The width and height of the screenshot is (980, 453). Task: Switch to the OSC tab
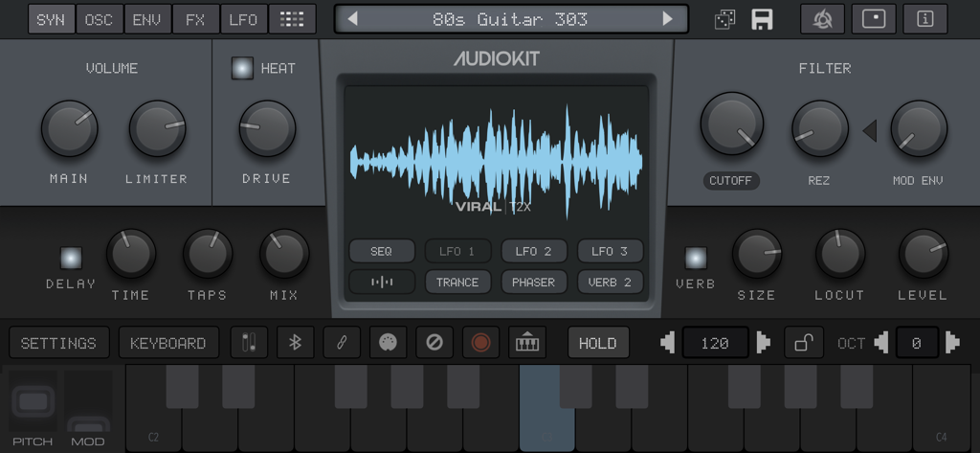pyautogui.click(x=100, y=19)
